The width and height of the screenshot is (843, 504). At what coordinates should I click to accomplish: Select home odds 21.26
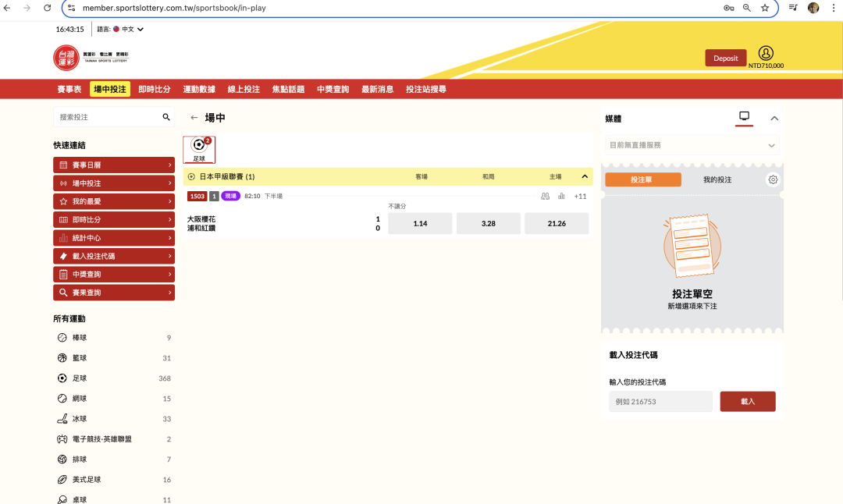(557, 223)
